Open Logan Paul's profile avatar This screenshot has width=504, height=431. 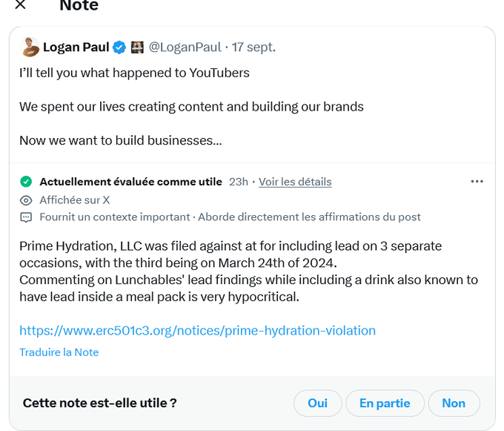[x=30, y=47]
